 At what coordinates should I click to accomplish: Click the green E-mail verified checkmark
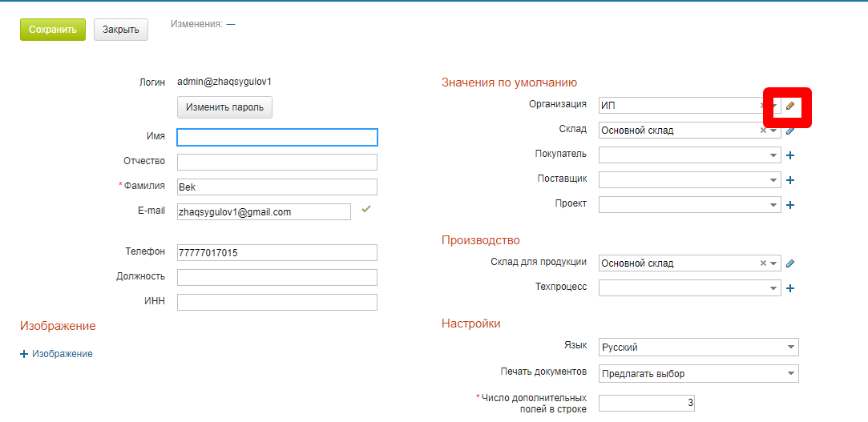point(365,209)
